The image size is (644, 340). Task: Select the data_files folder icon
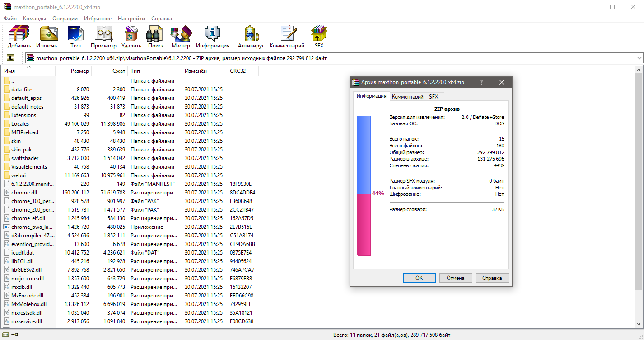click(7, 90)
